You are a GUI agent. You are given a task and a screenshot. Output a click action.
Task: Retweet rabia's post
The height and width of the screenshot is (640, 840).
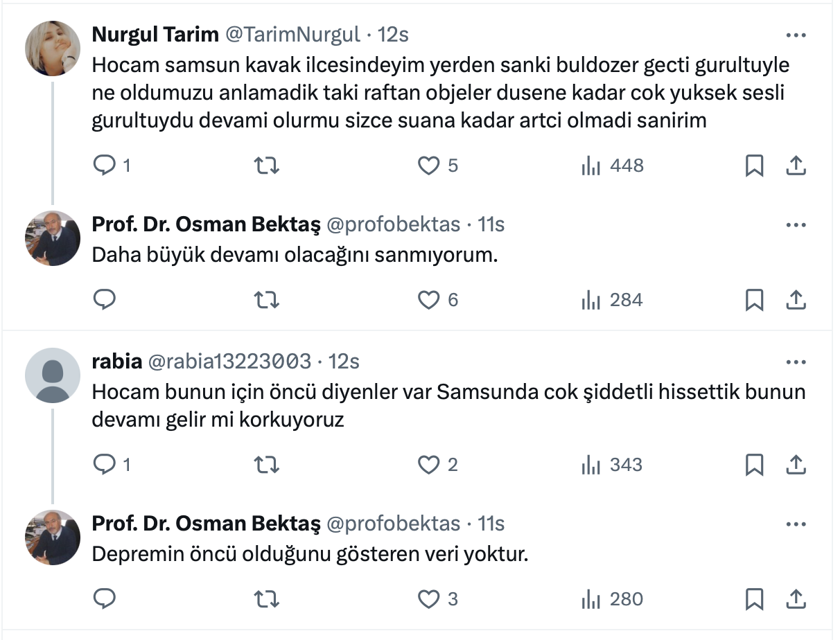(x=267, y=465)
